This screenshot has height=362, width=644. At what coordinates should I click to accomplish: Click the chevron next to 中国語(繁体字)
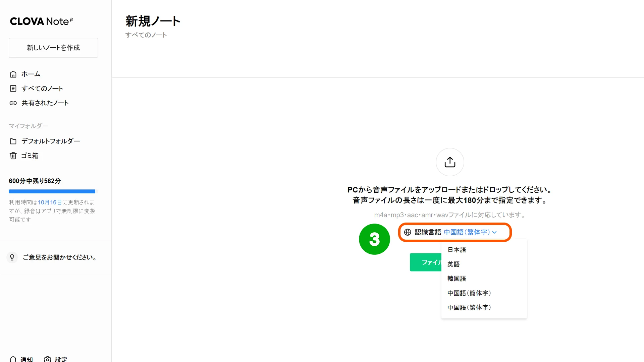pyautogui.click(x=494, y=232)
